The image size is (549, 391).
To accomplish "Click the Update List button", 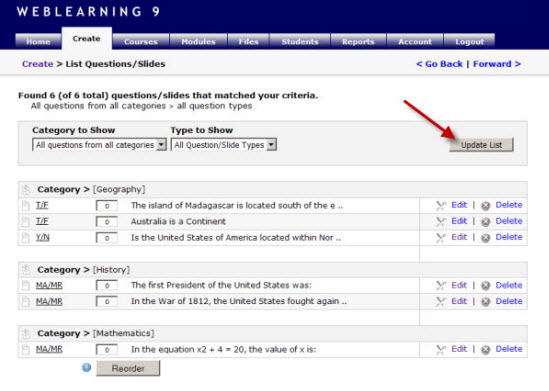I will coord(481,145).
